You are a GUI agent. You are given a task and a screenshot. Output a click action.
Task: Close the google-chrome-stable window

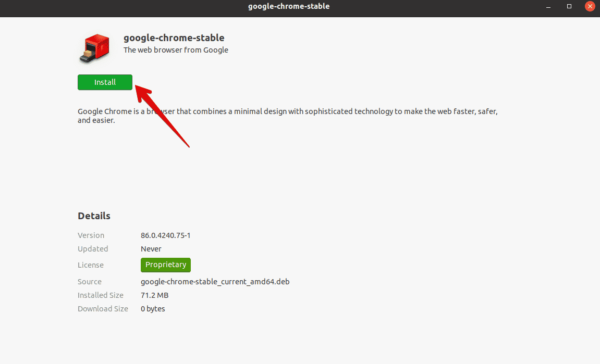(590, 6)
